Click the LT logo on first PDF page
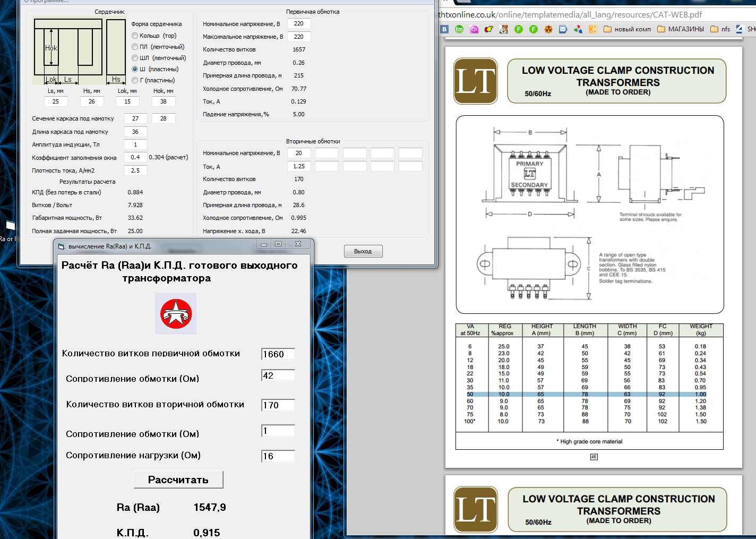756x539 pixels. click(476, 81)
